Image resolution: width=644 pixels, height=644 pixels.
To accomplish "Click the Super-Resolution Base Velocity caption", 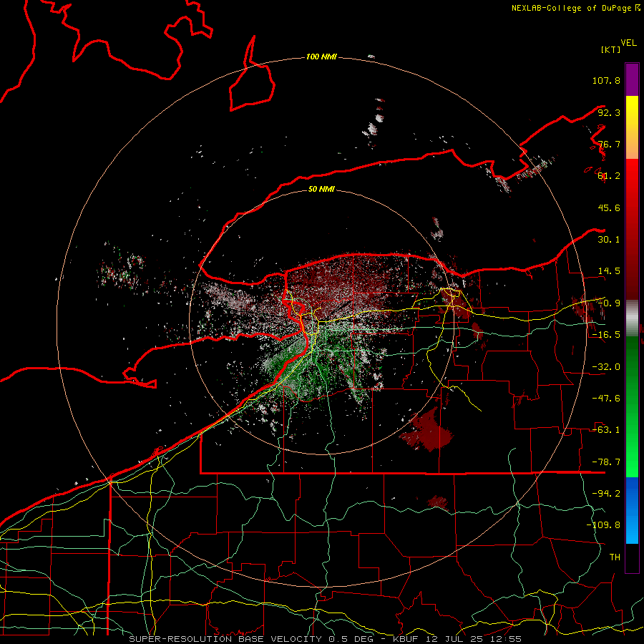I will click(x=326, y=639).
